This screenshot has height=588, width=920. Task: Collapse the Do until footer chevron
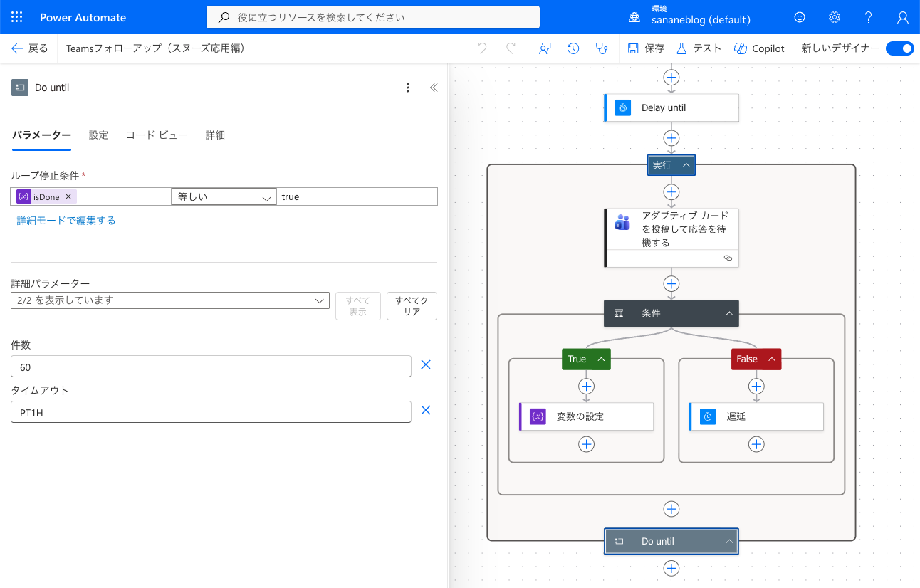tap(729, 542)
